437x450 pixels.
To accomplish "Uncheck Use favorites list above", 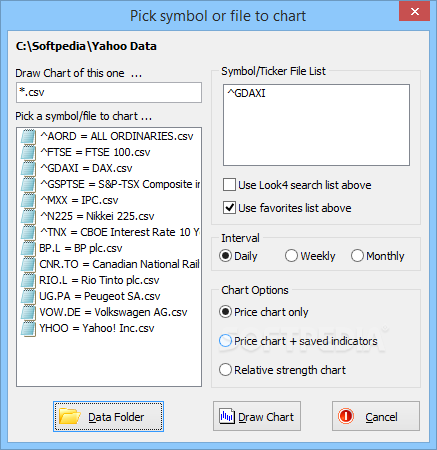I will point(229,208).
